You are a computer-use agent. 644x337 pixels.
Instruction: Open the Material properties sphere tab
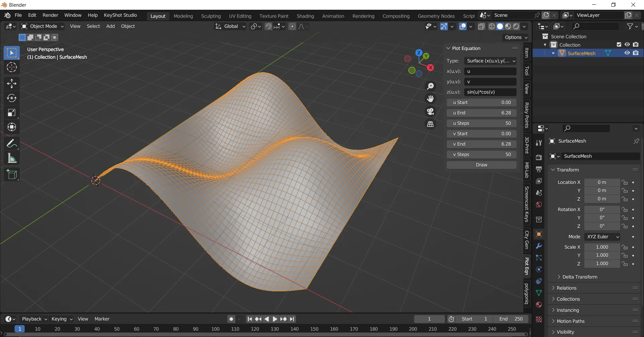(x=539, y=305)
